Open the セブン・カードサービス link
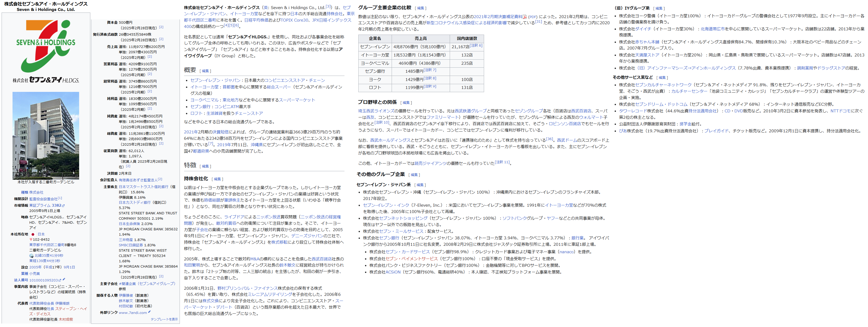 click(x=408, y=252)
